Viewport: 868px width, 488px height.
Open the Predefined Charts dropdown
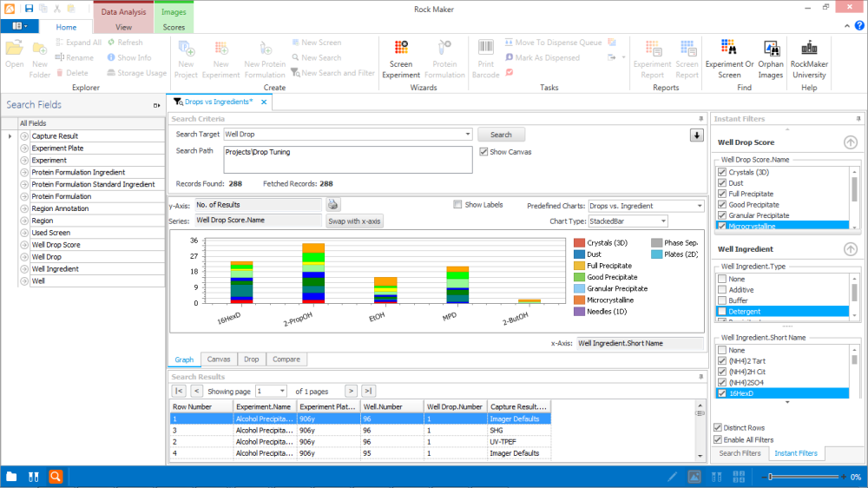click(x=699, y=206)
